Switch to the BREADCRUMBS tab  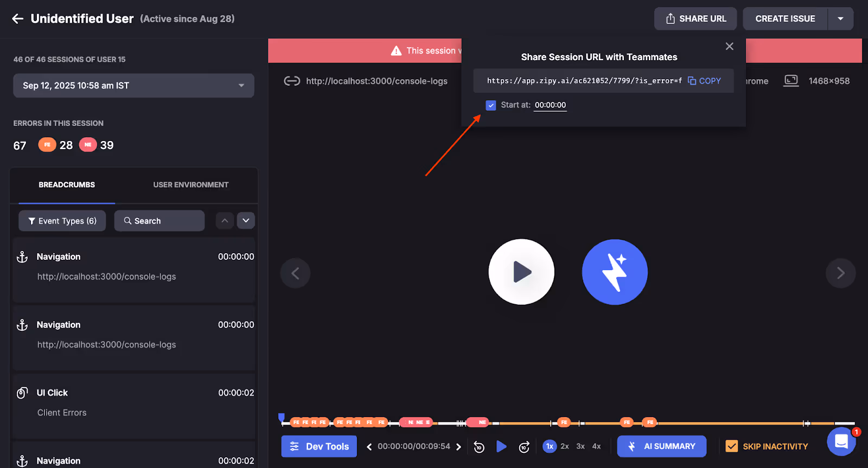67,185
